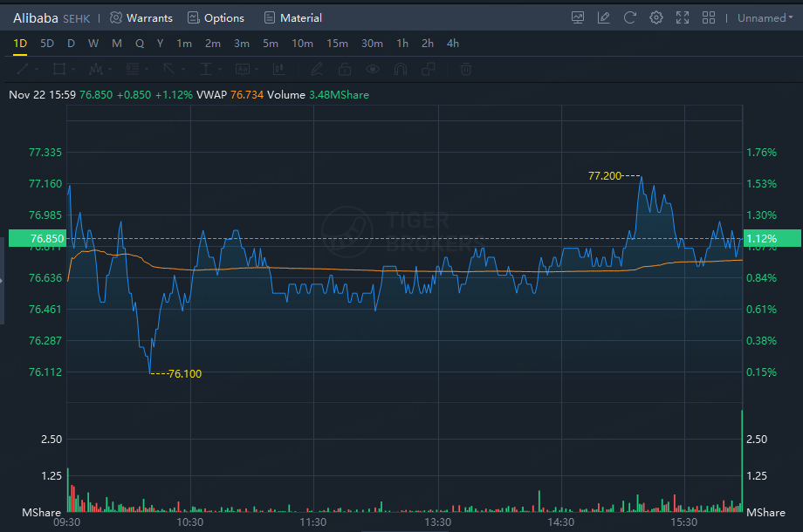Switch to the 5D timeframe
This screenshot has width=803, height=532.
tap(47, 44)
